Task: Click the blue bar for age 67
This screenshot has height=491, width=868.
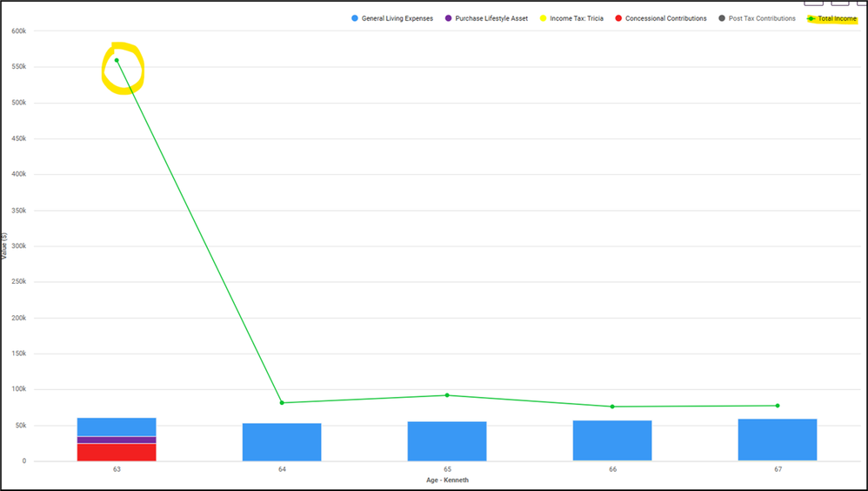Action: pos(778,440)
